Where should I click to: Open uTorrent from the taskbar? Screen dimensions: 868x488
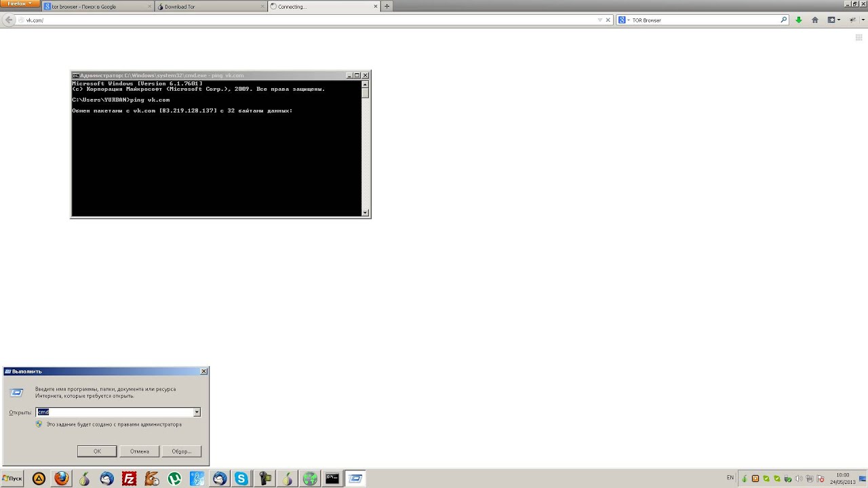174,479
